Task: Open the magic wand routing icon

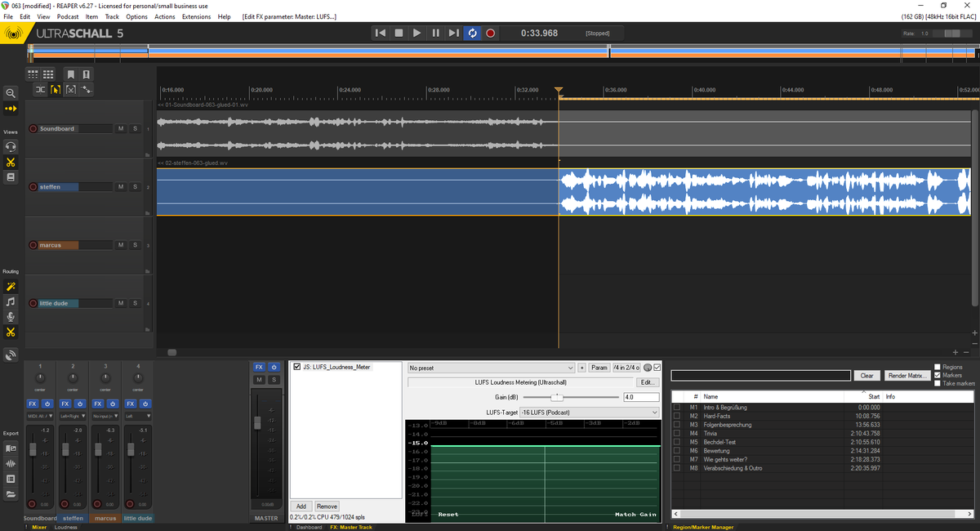Action: point(11,287)
